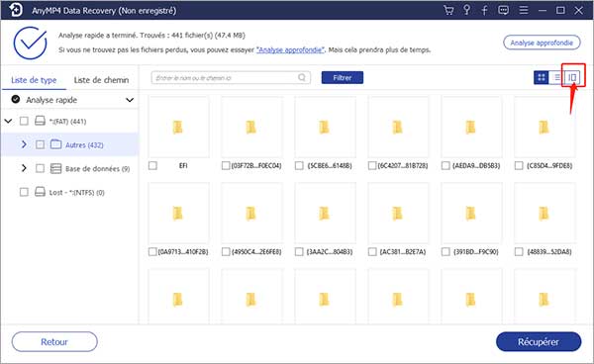Screen dimensions: 594x364
Task: Tick the Autres (432) checkbox
Action: 40,144
